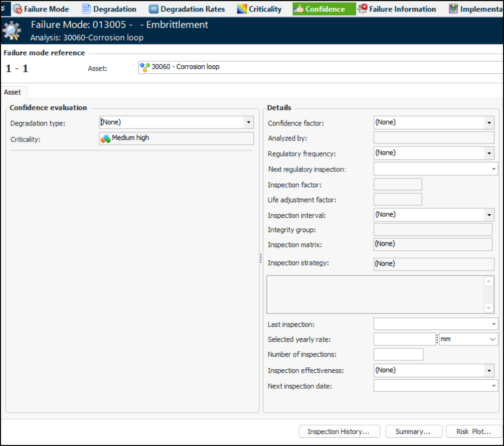This screenshot has width=504, height=446.
Task: Open the Degradation type dropdown
Action: [x=248, y=122]
